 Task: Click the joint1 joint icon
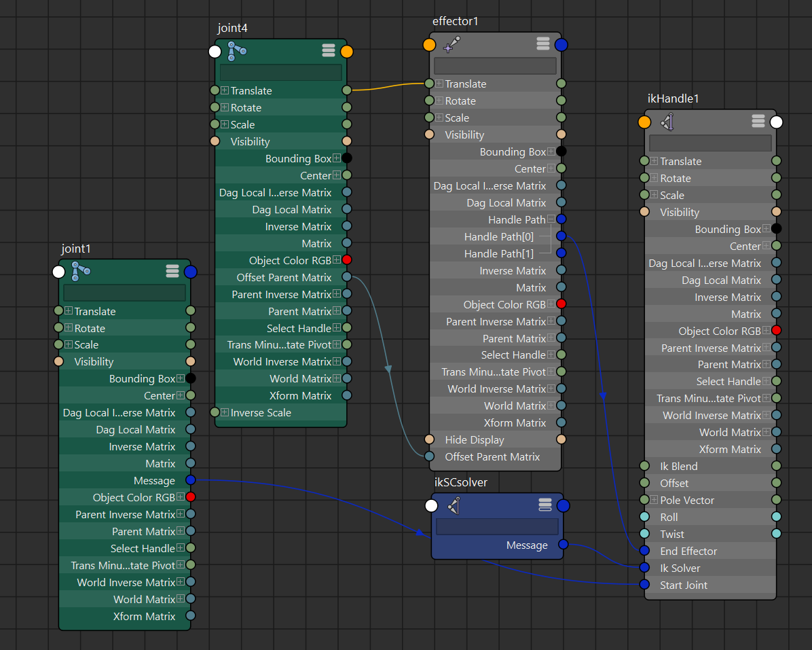click(81, 271)
